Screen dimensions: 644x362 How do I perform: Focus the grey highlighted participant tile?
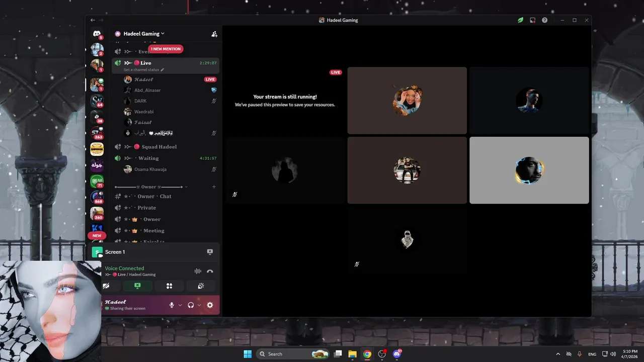click(529, 170)
